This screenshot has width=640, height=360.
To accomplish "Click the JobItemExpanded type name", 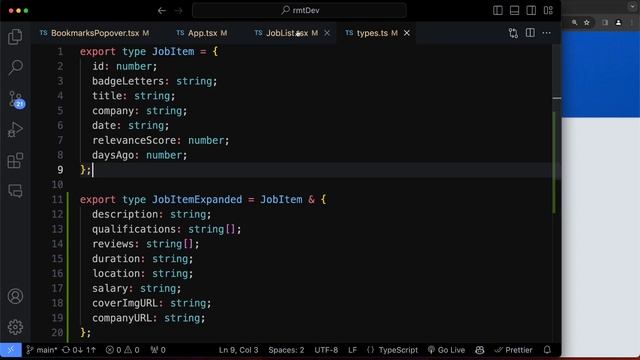I will pos(197,200).
